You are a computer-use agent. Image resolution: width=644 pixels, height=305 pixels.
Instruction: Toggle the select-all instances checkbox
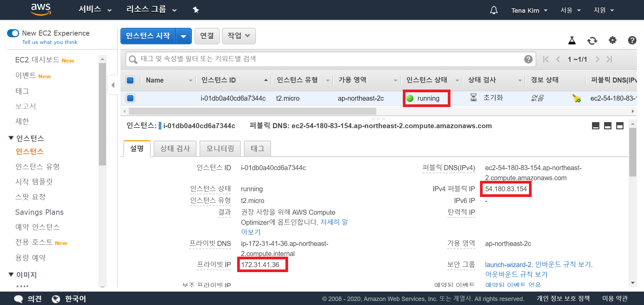coord(130,80)
